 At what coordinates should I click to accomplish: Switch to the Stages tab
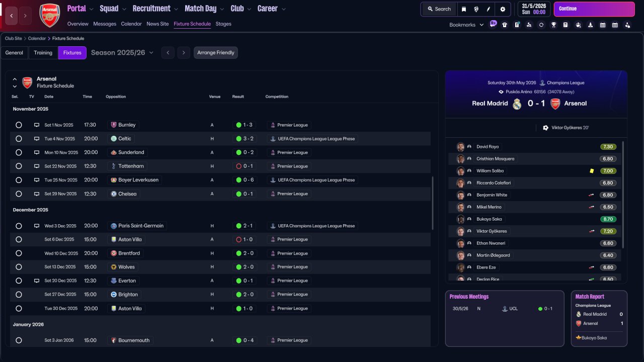223,24
